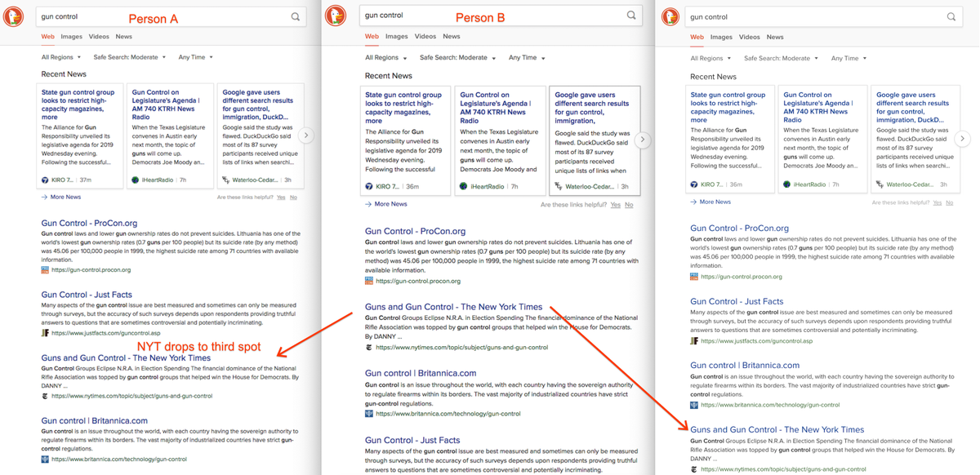980x475 pixels.
Task: Click the iHeartRadio source icon in the middle panel
Action: click(463, 186)
